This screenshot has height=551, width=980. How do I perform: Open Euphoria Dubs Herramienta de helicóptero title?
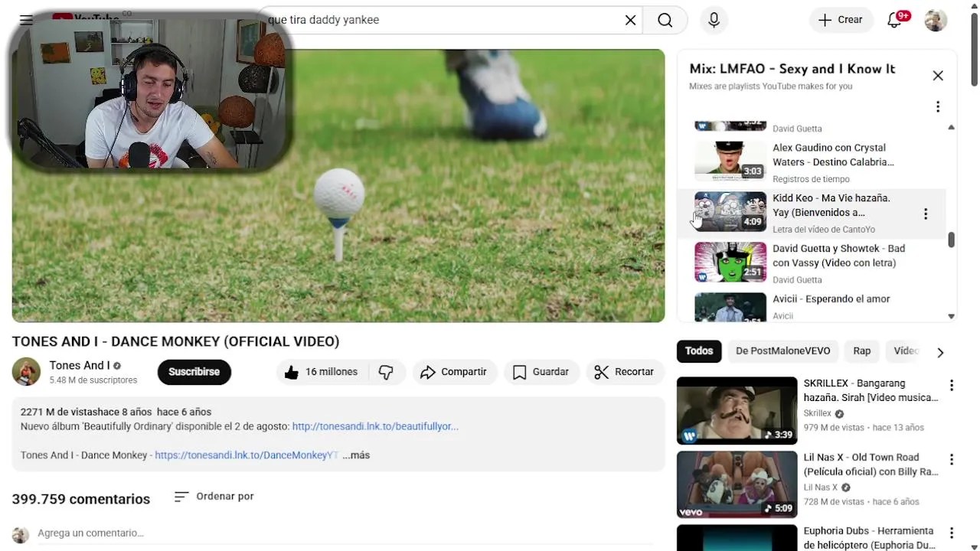click(x=869, y=538)
